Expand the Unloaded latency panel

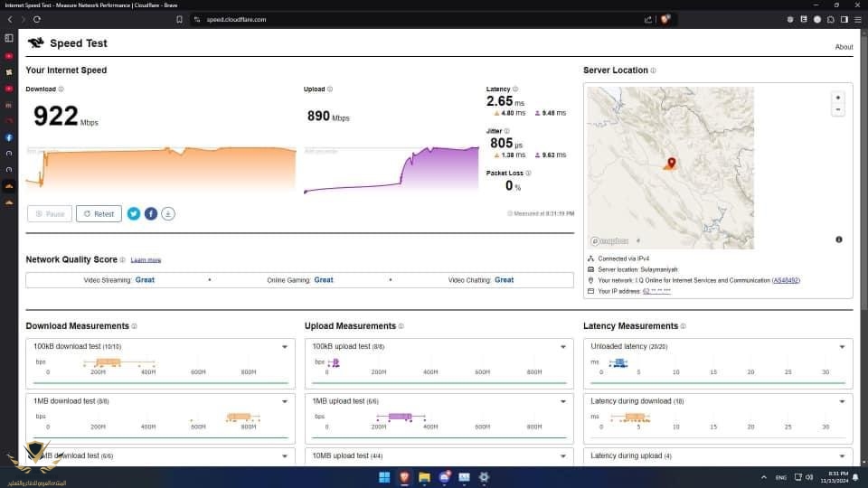click(x=842, y=347)
